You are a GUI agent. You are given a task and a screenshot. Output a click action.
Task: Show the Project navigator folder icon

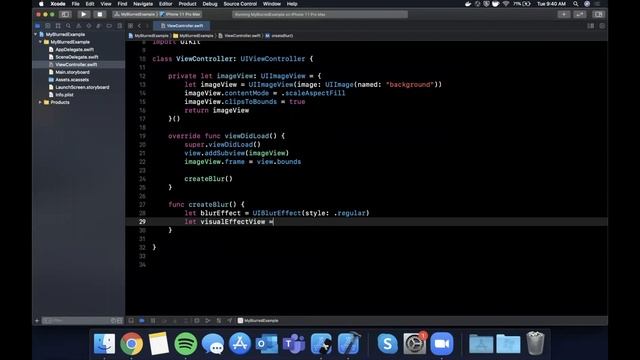(x=38, y=26)
